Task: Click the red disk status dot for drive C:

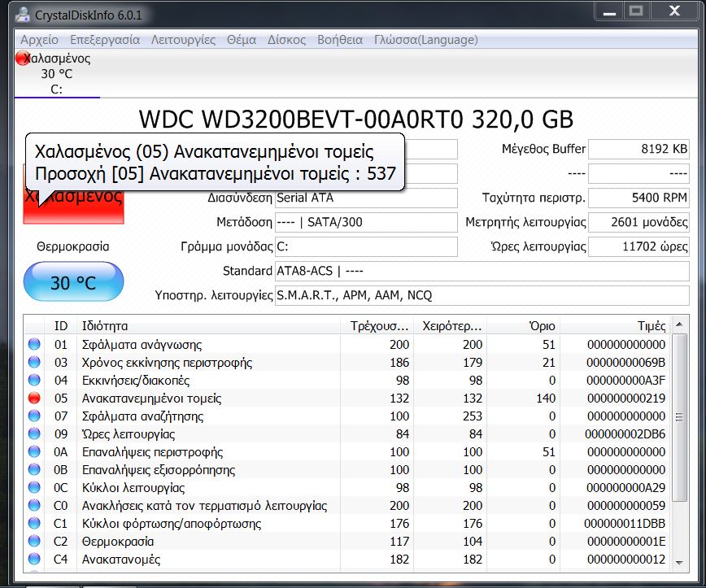Action: [x=22, y=58]
